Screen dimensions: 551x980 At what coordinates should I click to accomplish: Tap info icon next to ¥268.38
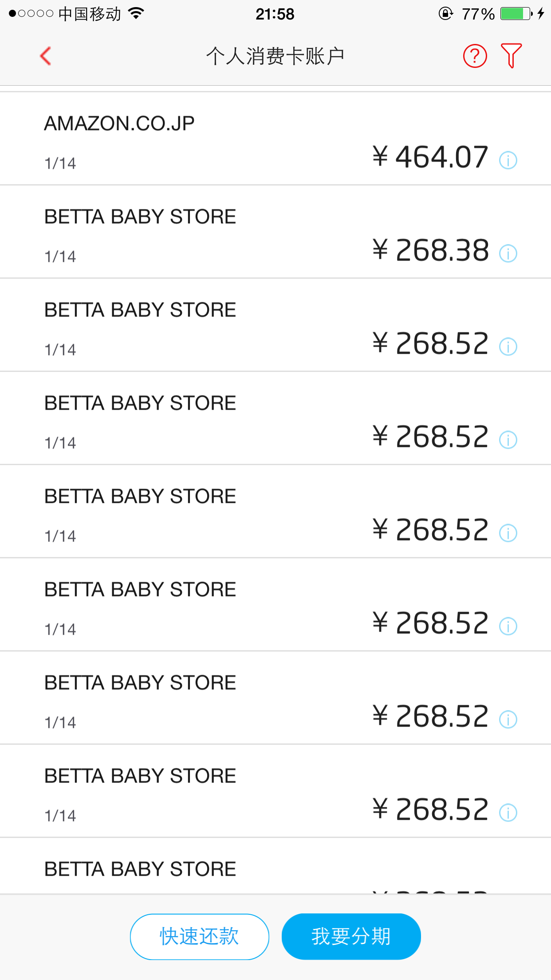[x=508, y=253]
